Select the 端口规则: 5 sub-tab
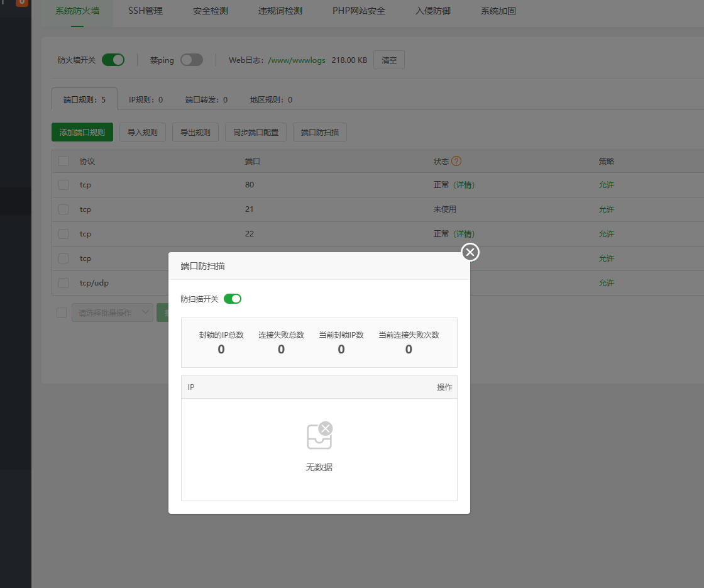Image resolution: width=704 pixels, height=588 pixels. [84, 99]
